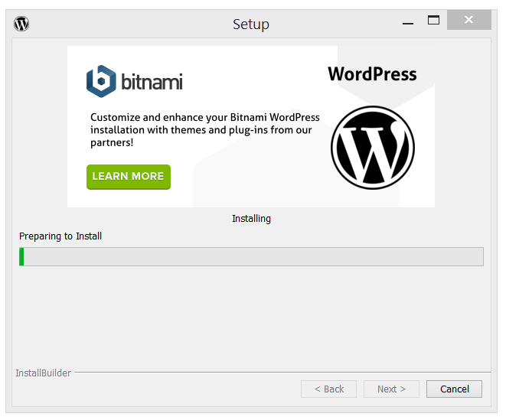Viewport: 506px width, 420px height.
Task: Click the "Preparing to Install" status text
Action: pos(60,236)
